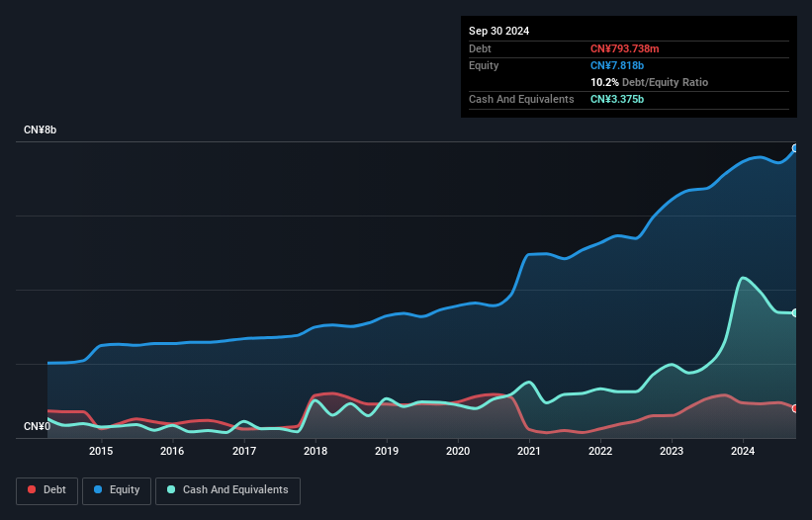
Task: Click the 2020 x-axis label
Action: coord(458,451)
